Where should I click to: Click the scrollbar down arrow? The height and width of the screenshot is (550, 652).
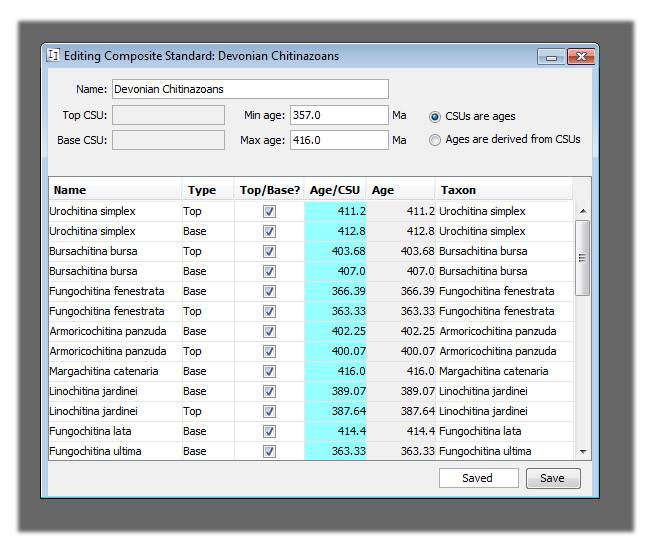pos(583,451)
